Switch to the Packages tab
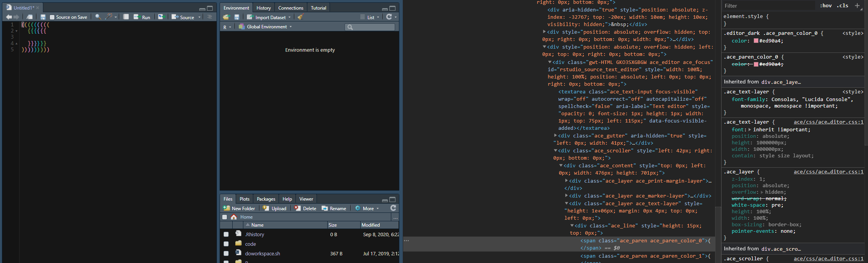Screen dimensions: 868x263 (x=266, y=199)
